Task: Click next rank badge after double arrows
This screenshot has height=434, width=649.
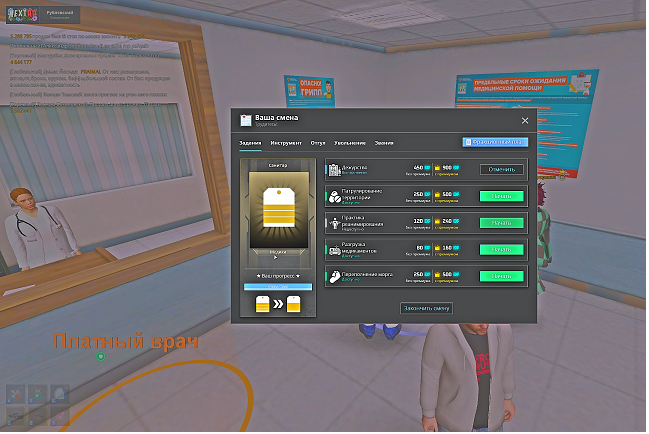Action: click(x=295, y=305)
